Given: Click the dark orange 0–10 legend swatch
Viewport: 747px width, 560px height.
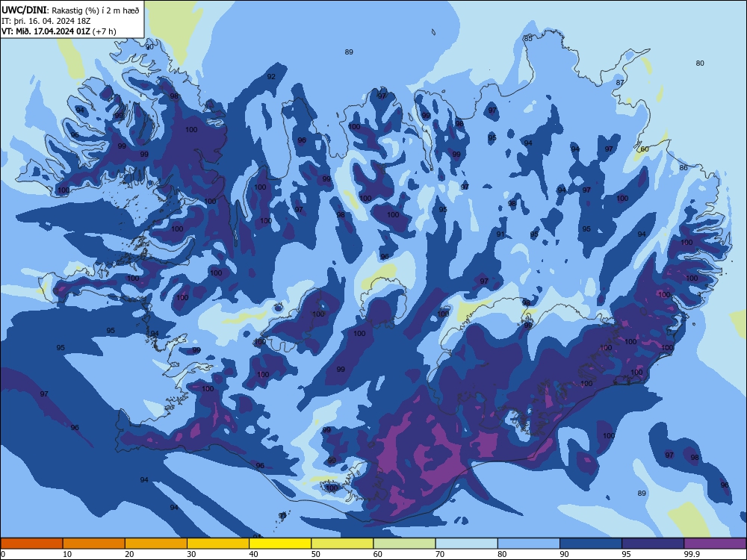Looking at the screenshot, I should click(31, 544).
